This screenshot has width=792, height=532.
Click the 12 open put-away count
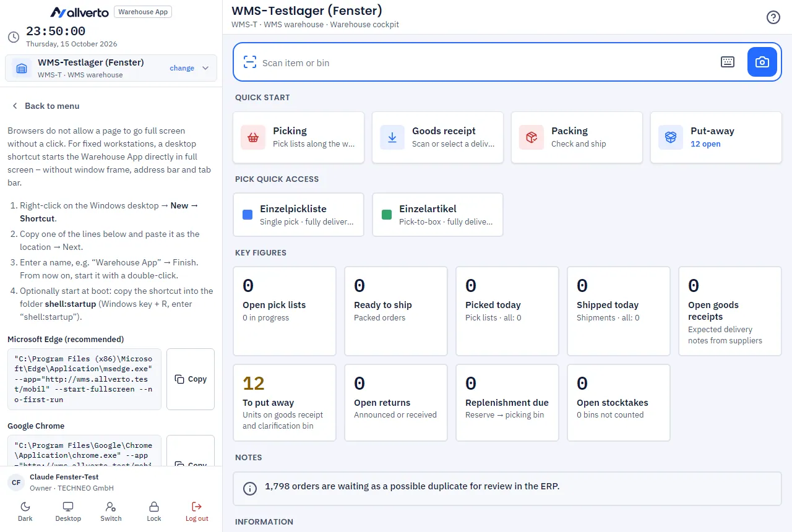click(705, 144)
